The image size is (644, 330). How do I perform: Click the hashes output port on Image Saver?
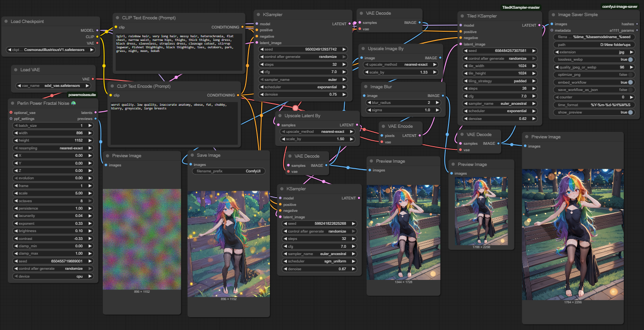(x=637, y=24)
